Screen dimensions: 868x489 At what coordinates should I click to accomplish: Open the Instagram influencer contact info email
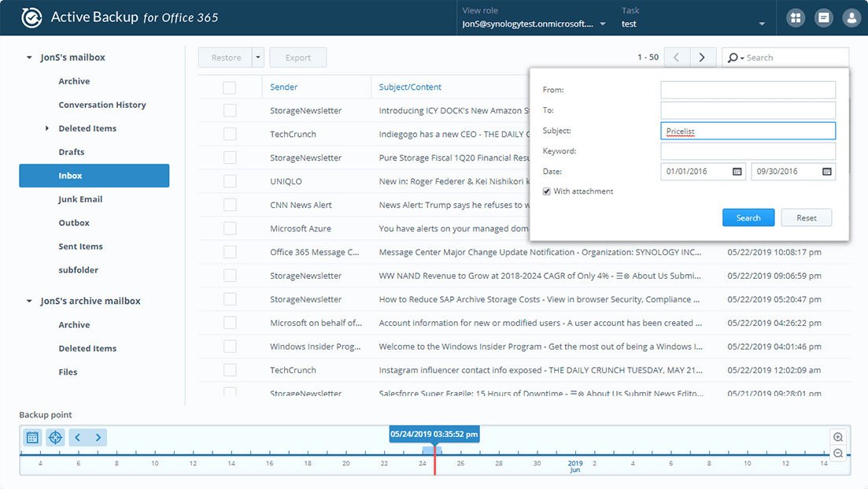[x=524, y=370]
